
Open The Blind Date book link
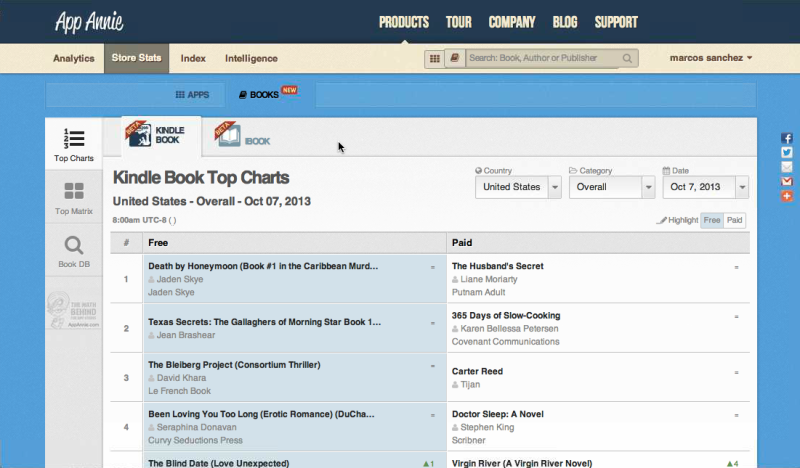pyautogui.click(x=218, y=463)
